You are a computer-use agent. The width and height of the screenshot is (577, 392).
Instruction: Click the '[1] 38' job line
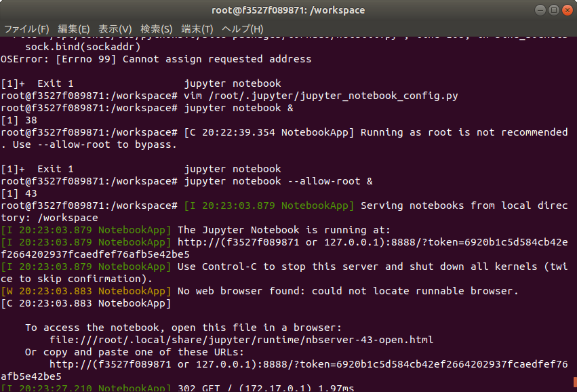[x=19, y=120]
